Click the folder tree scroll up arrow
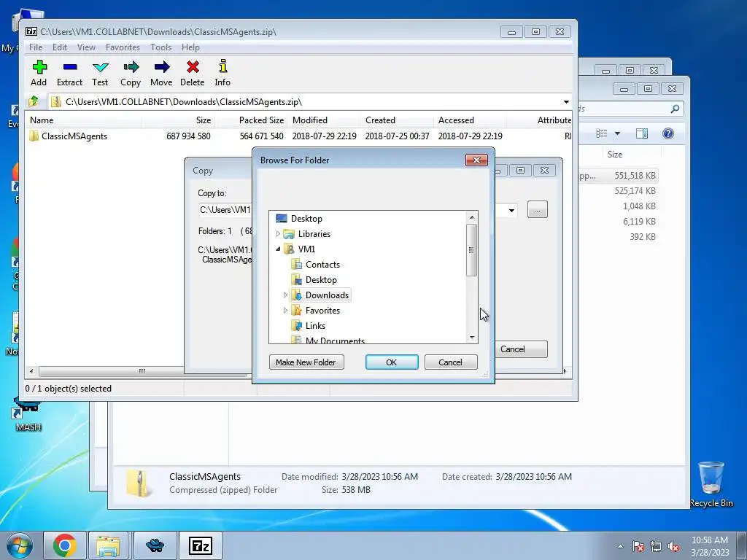This screenshot has height=560, width=747. [x=472, y=217]
